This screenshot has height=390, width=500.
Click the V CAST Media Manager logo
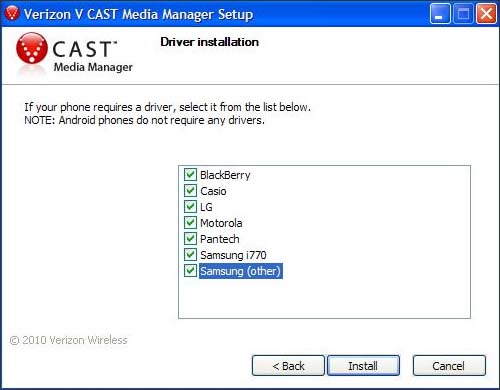(x=74, y=53)
